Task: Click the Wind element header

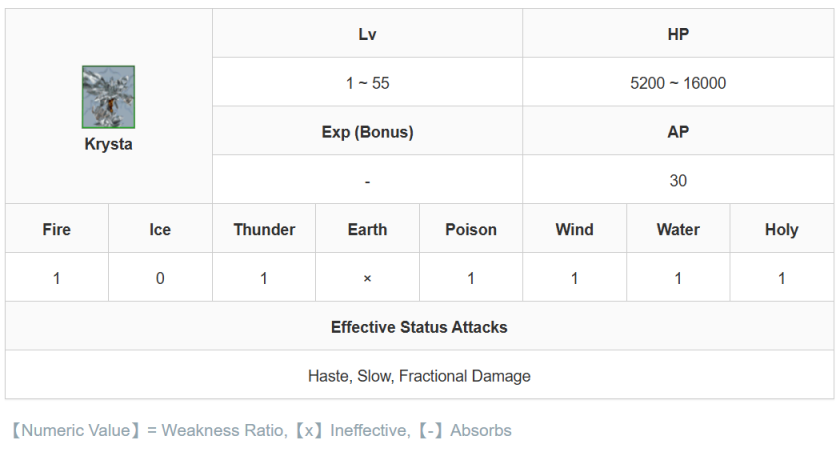Action: pos(574,230)
